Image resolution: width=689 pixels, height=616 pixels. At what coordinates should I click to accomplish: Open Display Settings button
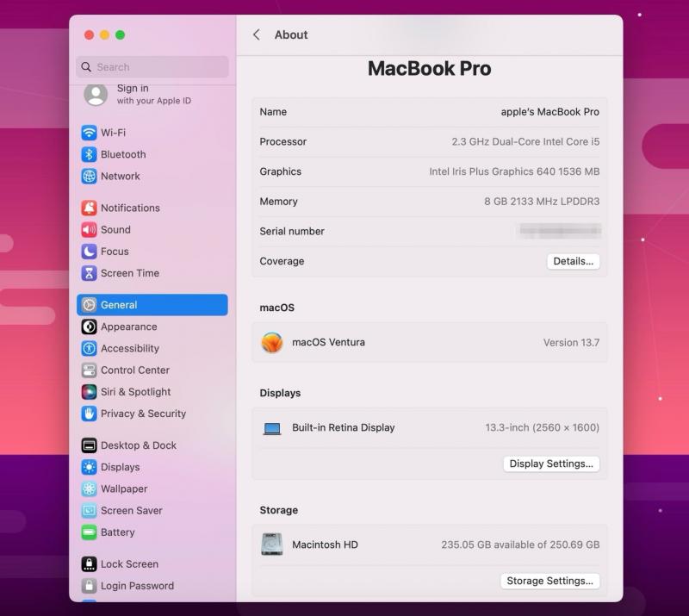click(x=550, y=464)
